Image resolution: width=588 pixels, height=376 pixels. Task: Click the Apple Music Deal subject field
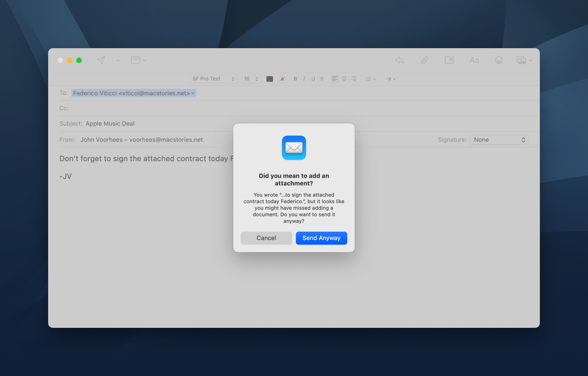pos(110,124)
